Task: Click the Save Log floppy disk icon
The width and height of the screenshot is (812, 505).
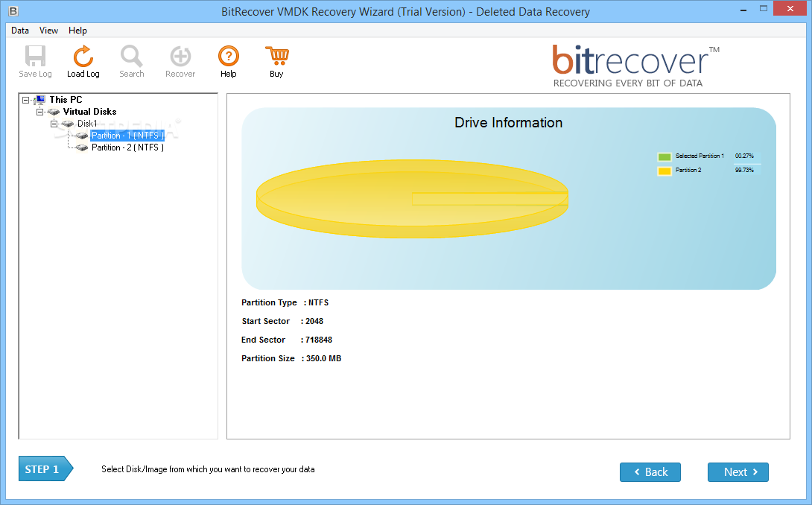Action: pyautogui.click(x=35, y=56)
